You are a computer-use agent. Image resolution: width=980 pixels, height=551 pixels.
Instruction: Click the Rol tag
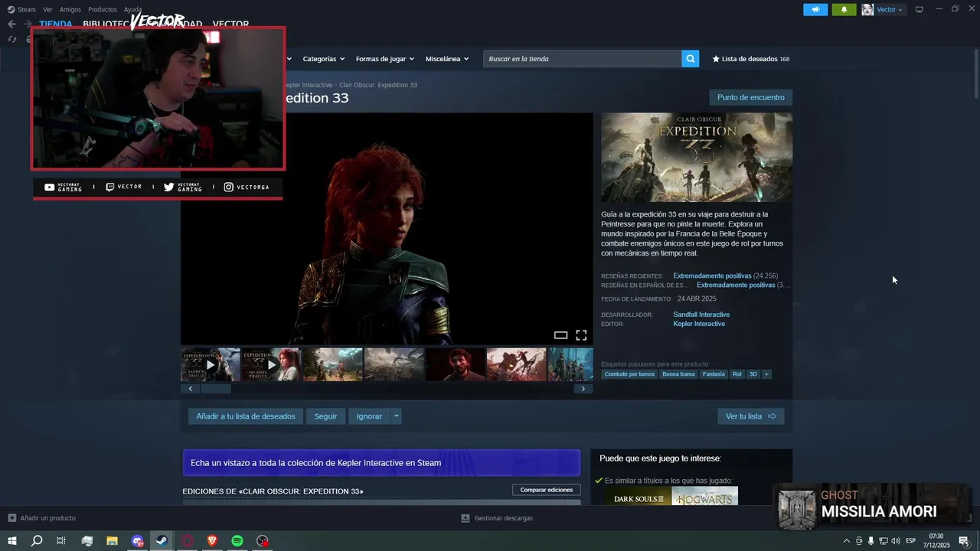coord(737,374)
